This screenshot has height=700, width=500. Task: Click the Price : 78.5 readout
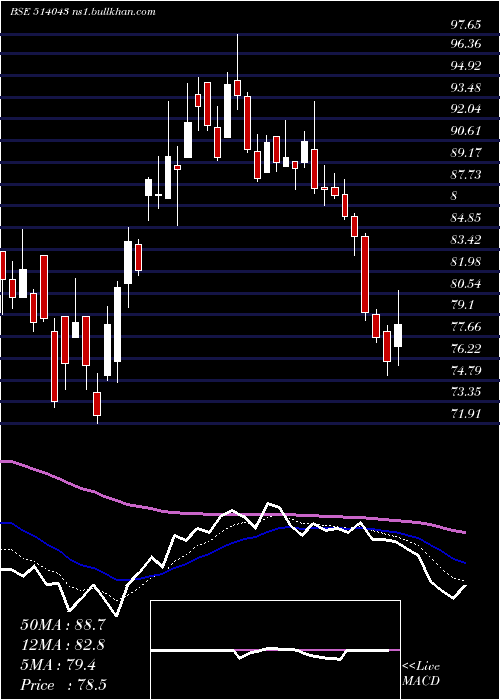(x=63, y=685)
